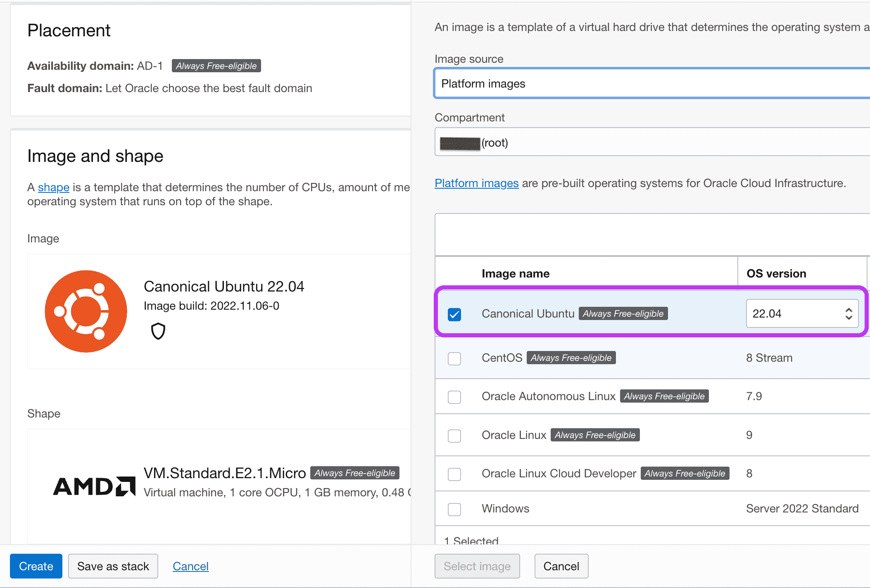Viewport: 870px width, 588px height.
Task: Click the Placement section heading
Action: point(69,31)
